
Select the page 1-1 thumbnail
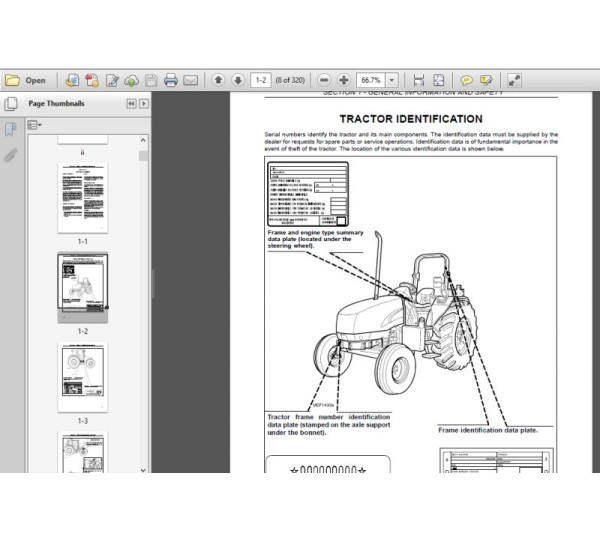point(83,197)
